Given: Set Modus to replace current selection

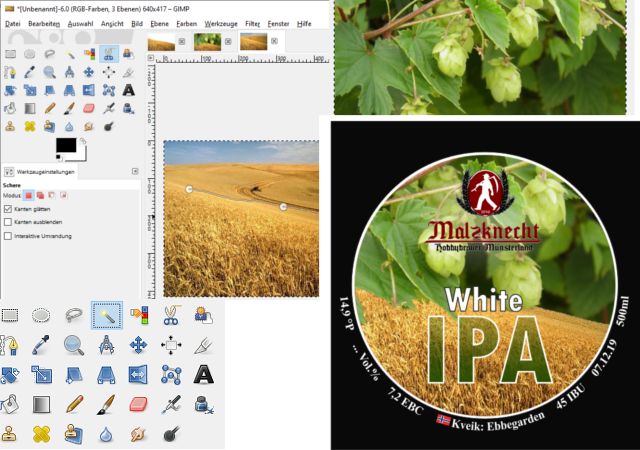Looking at the screenshot, I should click(x=29, y=196).
